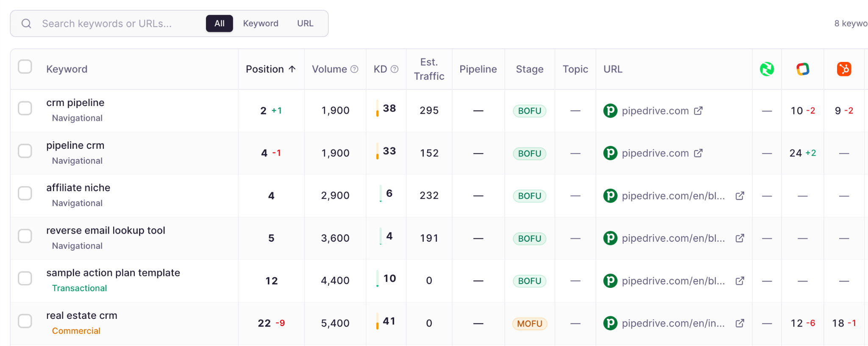Viewport: 868px width, 346px height.
Task: Sort table by Est. Traffic header
Action: 429,69
